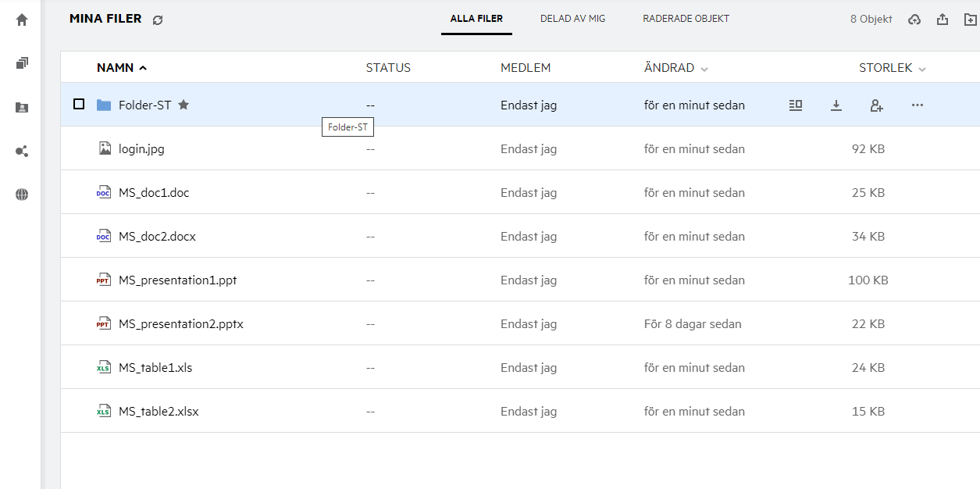Sort by the Ändrad column arrow
Viewport: 980px width, 489px height.
[704, 69]
